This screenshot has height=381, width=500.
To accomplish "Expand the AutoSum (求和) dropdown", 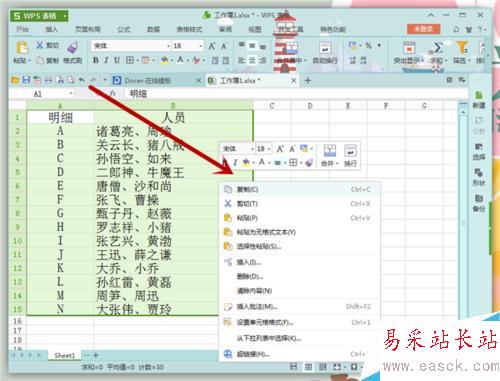I will click(x=446, y=61).
